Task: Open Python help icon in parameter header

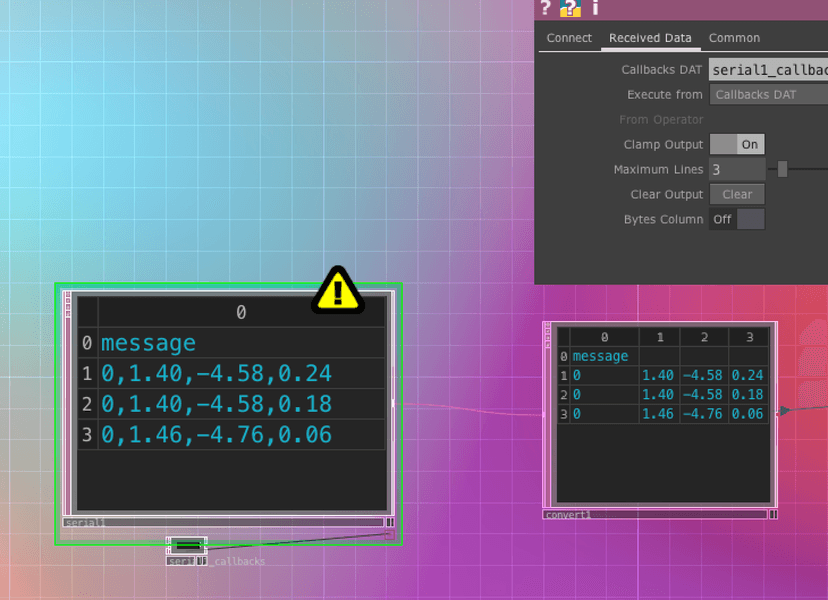Action: [570, 8]
